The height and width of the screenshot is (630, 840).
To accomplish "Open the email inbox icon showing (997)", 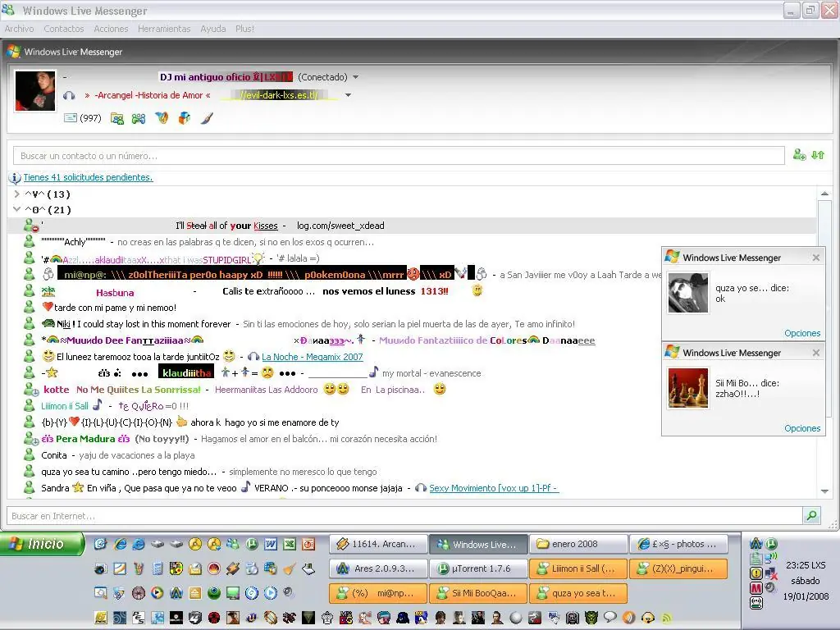I will coord(71,118).
